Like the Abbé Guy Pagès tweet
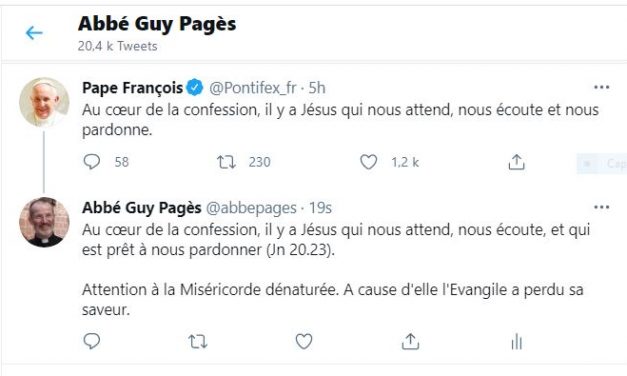The image size is (627, 376). 304,342
